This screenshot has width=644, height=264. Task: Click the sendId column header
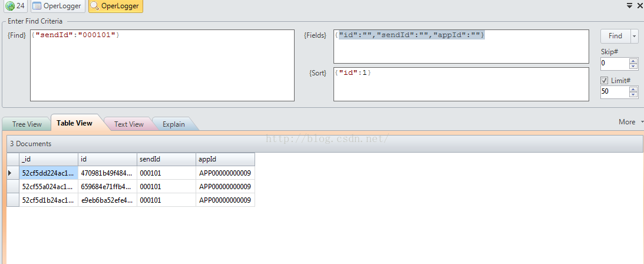point(166,159)
